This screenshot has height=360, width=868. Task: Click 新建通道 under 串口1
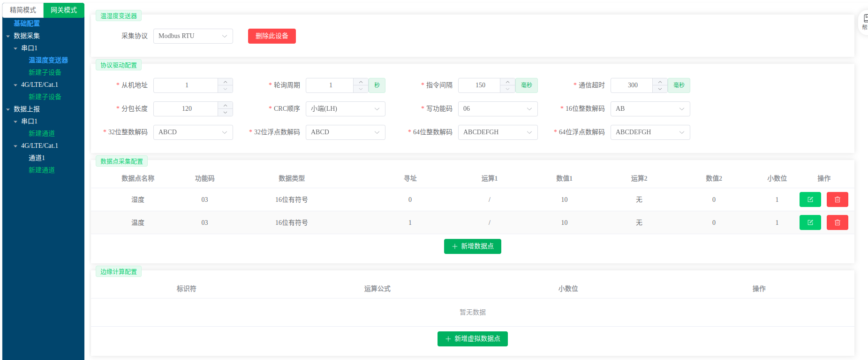tap(42, 133)
